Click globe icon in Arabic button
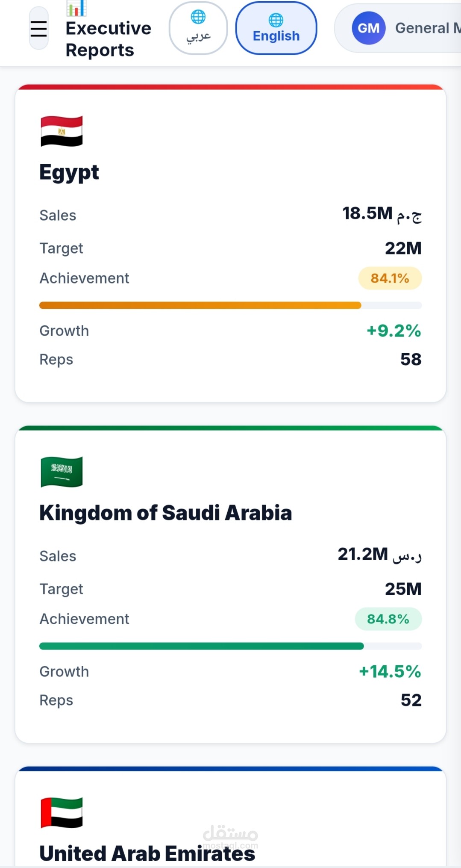 [x=198, y=17]
